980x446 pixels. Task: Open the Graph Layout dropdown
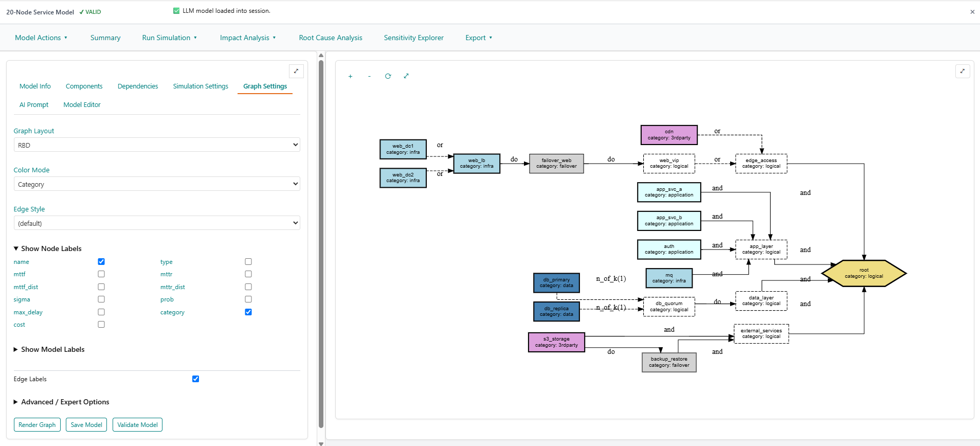(157, 145)
